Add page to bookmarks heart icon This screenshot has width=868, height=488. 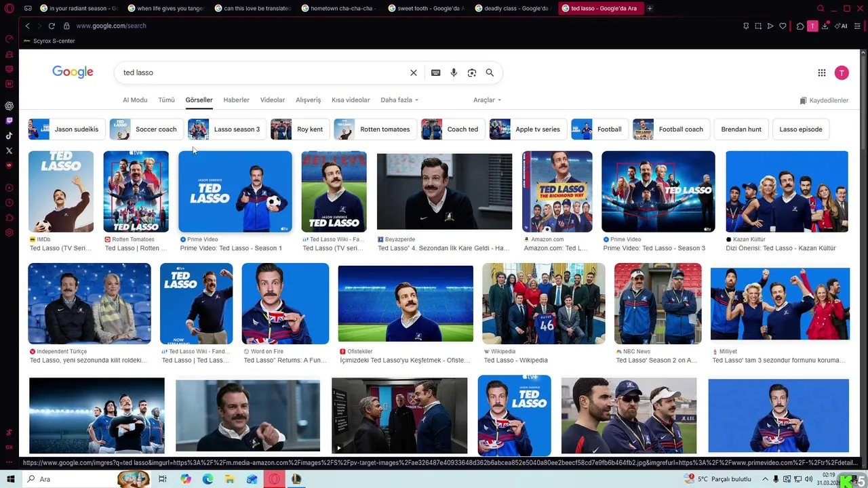pyautogui.click(x=783, y=26)
